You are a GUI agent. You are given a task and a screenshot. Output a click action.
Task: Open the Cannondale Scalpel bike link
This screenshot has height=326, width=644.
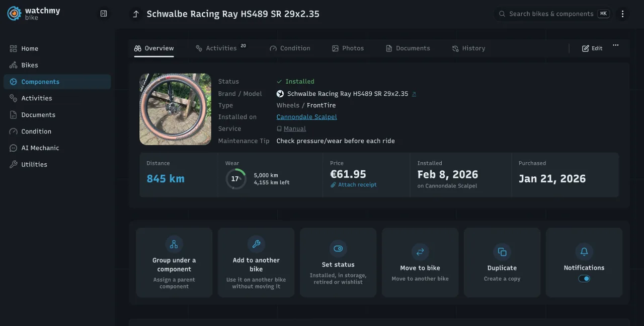pyautogui.click(x=306, y=117)
